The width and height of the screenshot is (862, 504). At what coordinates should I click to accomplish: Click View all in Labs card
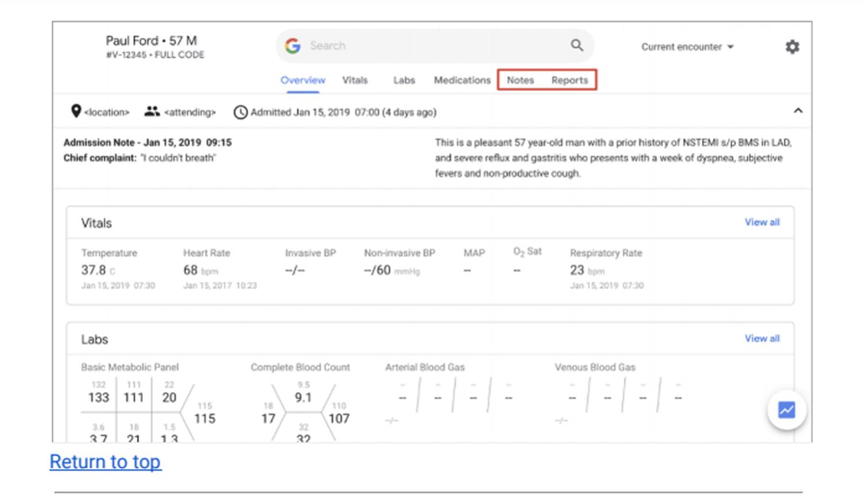click(762, 338)
